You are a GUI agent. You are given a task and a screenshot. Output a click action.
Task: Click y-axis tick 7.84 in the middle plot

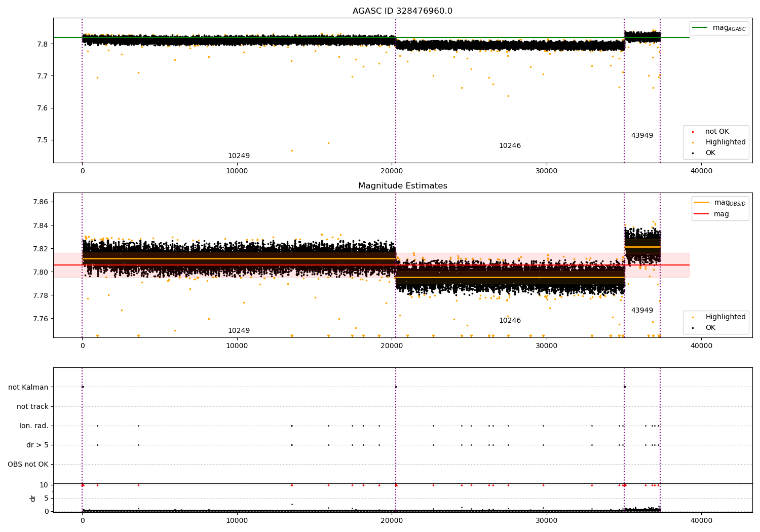41,225
